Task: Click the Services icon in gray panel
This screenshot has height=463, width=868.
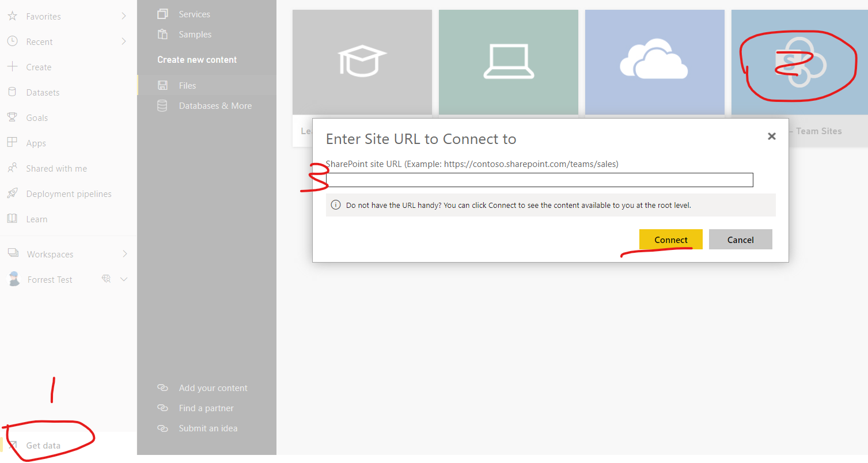Action: click(163, 14)
